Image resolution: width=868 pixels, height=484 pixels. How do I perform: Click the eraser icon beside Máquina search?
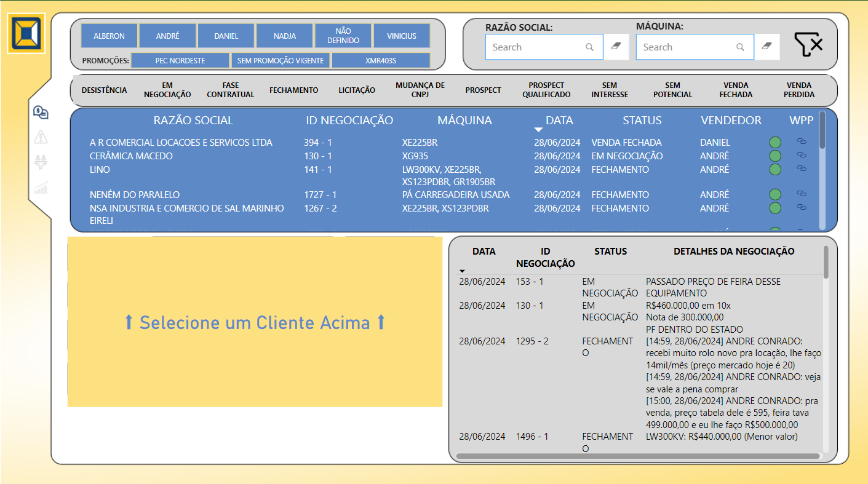pos(766,47)
